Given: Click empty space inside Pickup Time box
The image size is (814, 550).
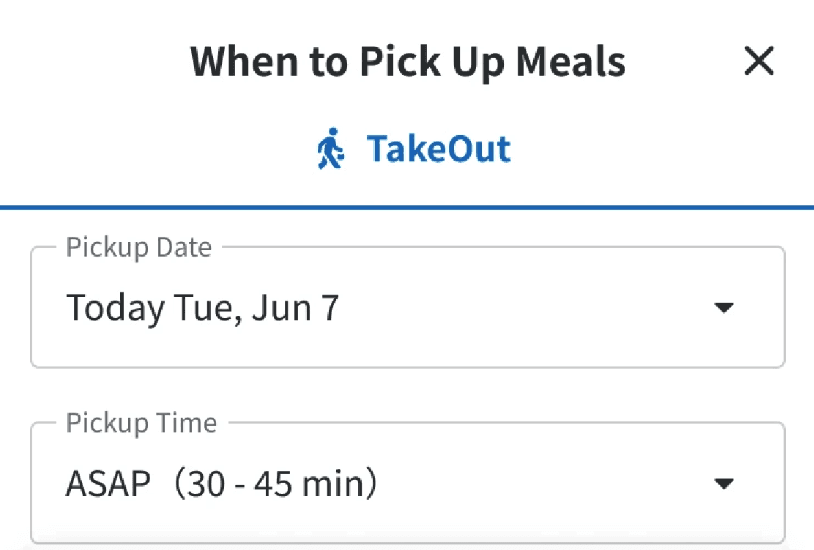Looking at the screenshot, I should [x=540, y=484].
